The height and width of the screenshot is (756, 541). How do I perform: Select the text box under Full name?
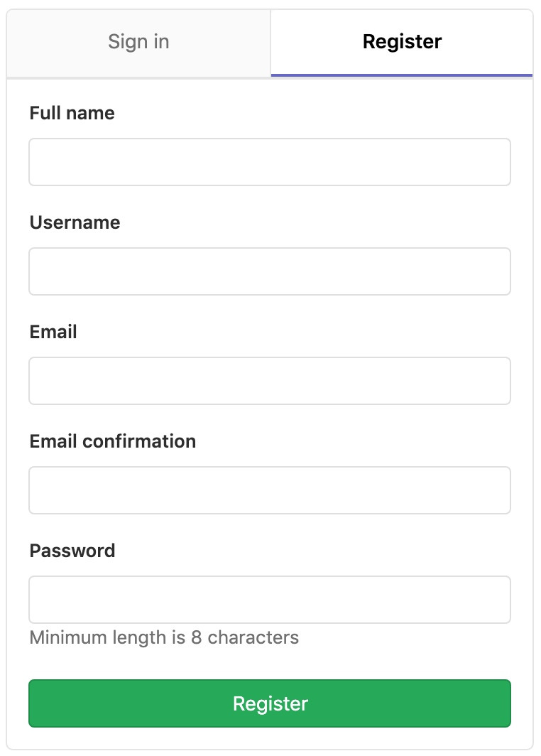click(270, 162)
